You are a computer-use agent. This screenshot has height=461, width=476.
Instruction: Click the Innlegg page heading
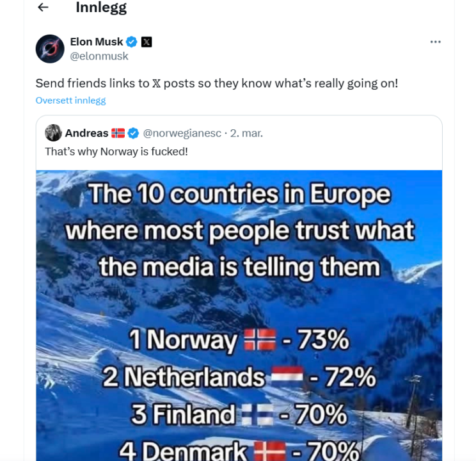pyautogui.click(x=101, y=8)
